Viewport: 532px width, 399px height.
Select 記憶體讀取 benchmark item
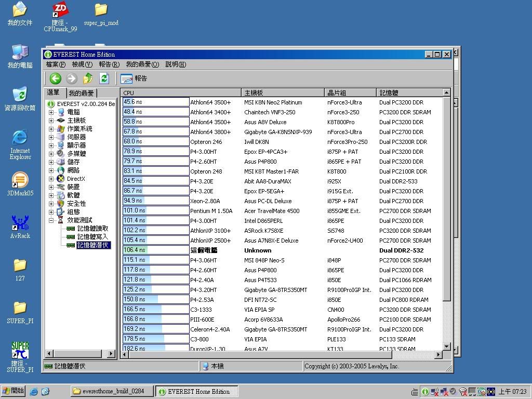[92, 229]
